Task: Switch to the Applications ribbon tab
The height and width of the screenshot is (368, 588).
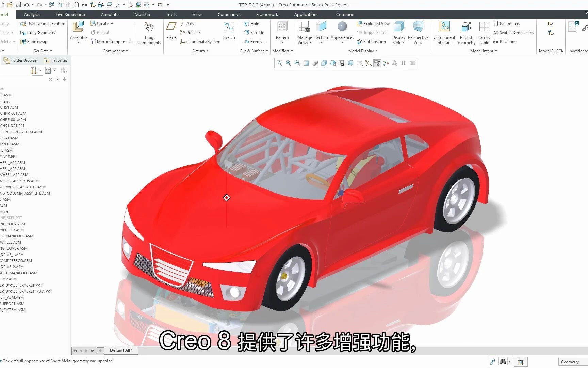Action: coord(306,14)
